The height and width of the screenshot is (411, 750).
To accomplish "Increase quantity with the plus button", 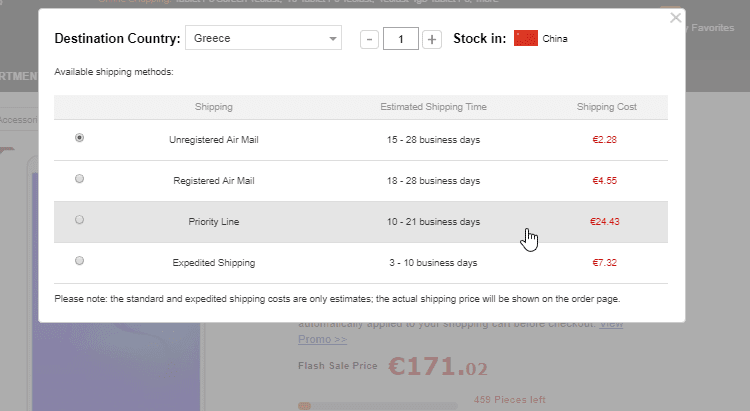I will 431,39.
